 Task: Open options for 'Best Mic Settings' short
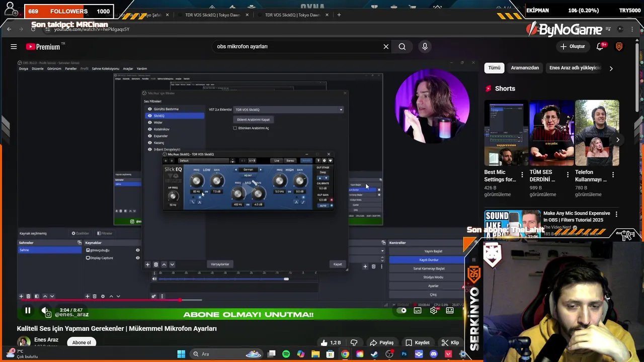tap(522, 175)
